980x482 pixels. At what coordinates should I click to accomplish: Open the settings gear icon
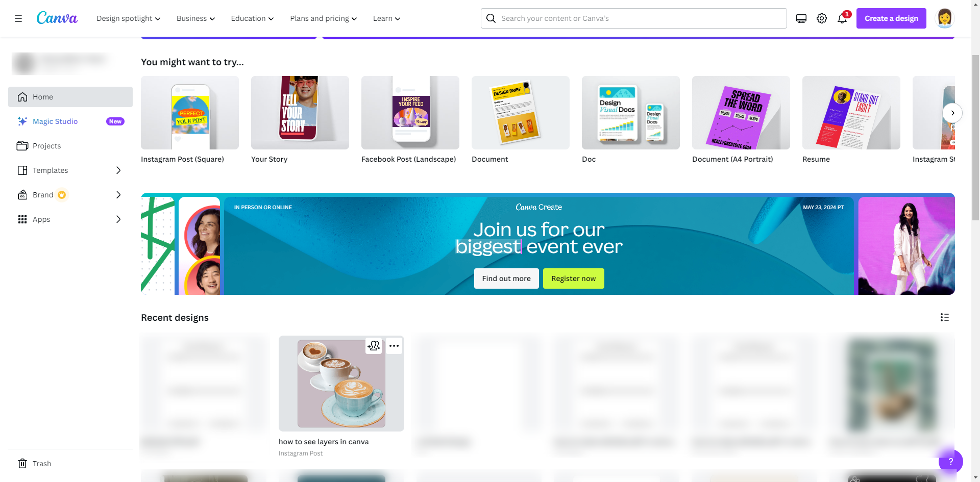[x=822, y=18]
